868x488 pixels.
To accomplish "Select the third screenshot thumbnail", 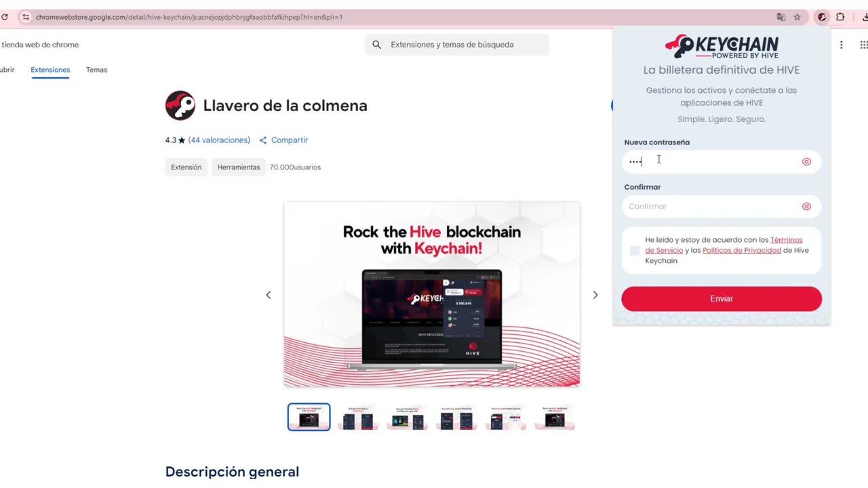I will 408,417.
